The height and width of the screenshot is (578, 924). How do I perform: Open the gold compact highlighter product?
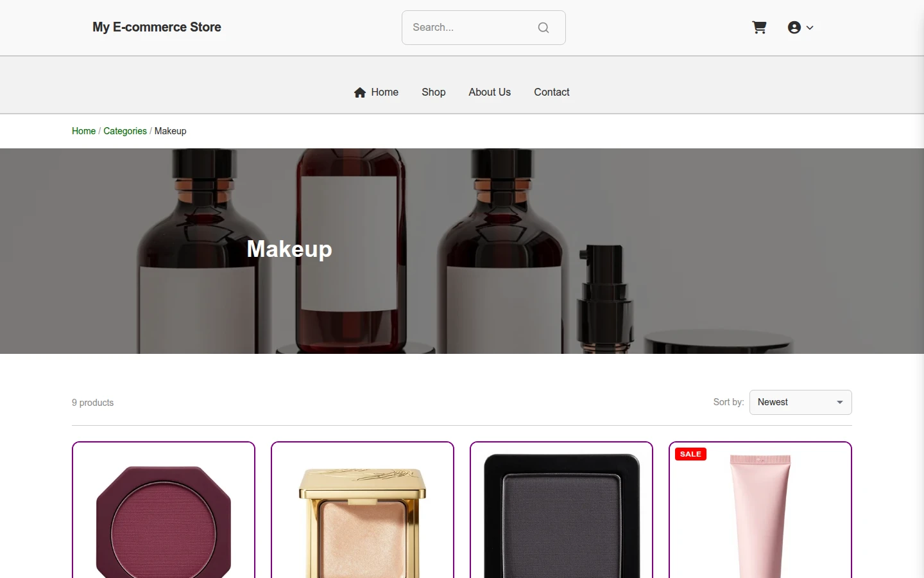pos(363,510)
